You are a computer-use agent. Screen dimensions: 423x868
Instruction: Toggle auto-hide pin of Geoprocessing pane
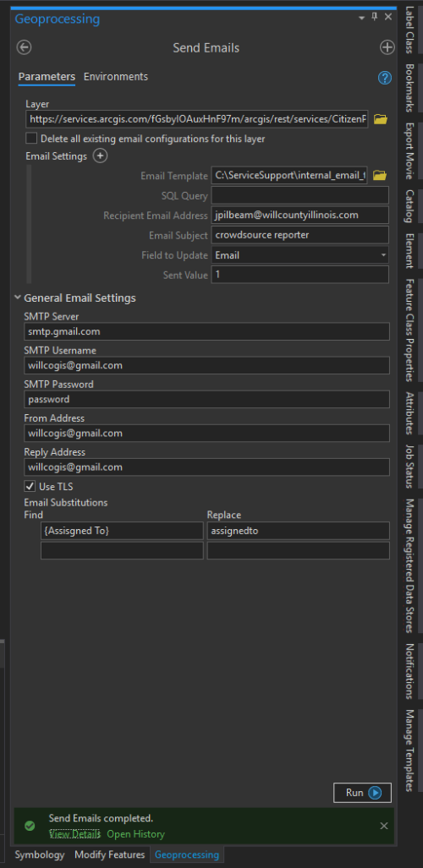(x=375, y=17)
